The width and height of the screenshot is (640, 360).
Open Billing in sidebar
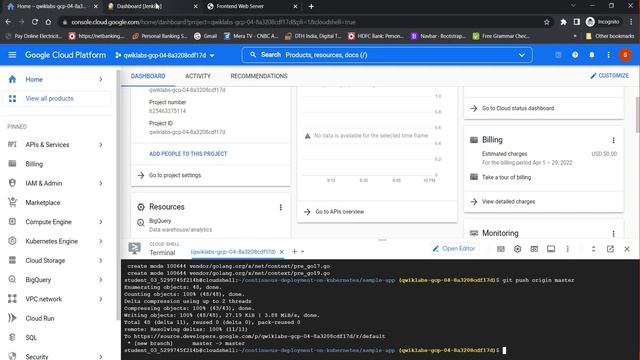click(34, 164)
